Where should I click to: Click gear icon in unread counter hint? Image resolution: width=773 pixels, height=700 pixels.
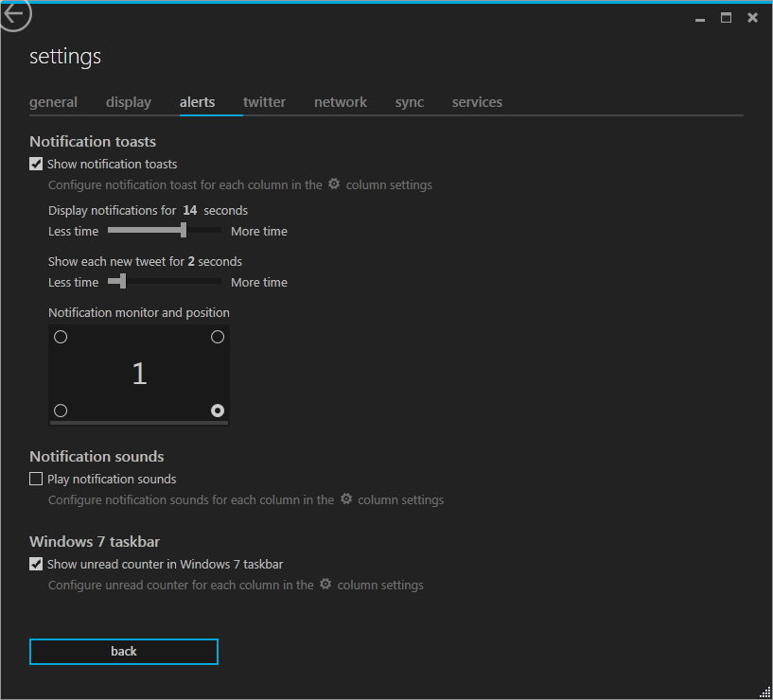(x=325, y=584)
